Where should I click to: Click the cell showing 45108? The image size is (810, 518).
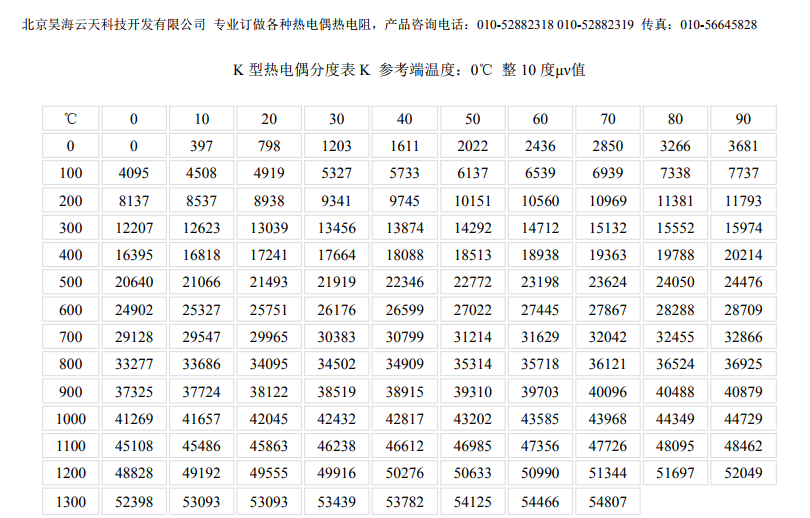pyautogui.click(x=134, y=446)
